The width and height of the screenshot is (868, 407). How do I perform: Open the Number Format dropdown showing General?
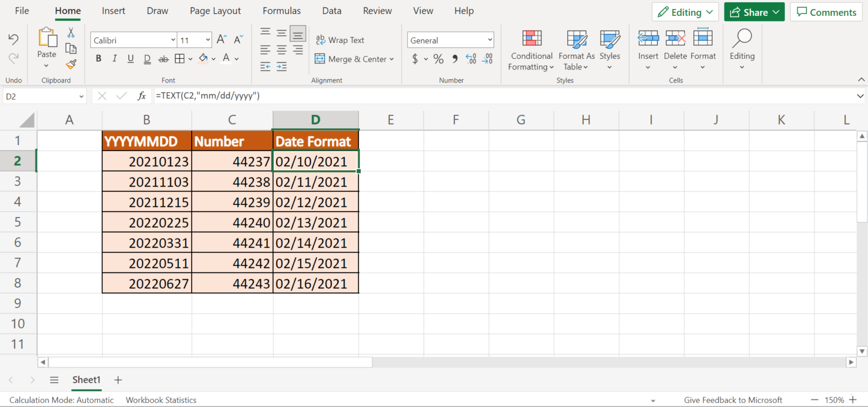(x=450, y=40)
